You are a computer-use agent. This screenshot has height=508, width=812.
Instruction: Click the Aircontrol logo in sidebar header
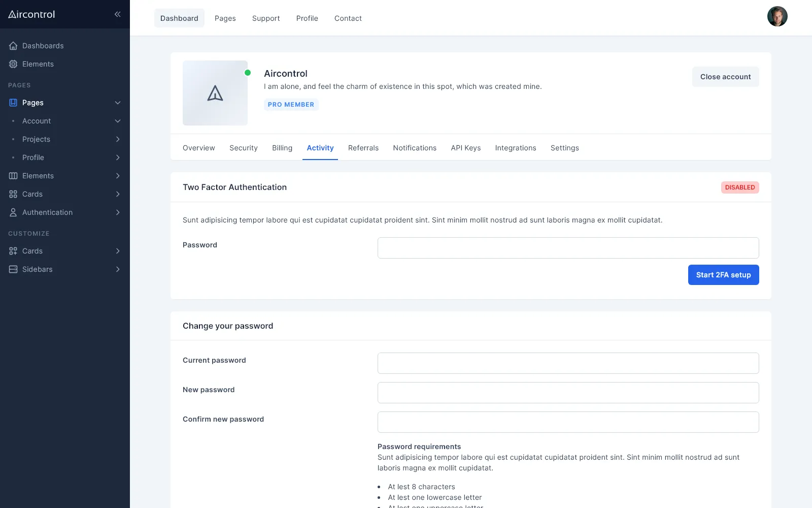tap(31, 14)
